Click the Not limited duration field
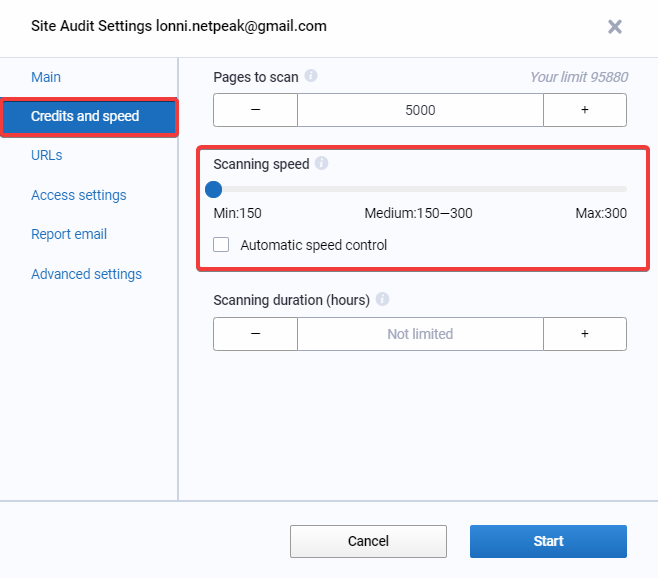Image resolution: width=658 pixels, height=578 pixels. (420, 334)
